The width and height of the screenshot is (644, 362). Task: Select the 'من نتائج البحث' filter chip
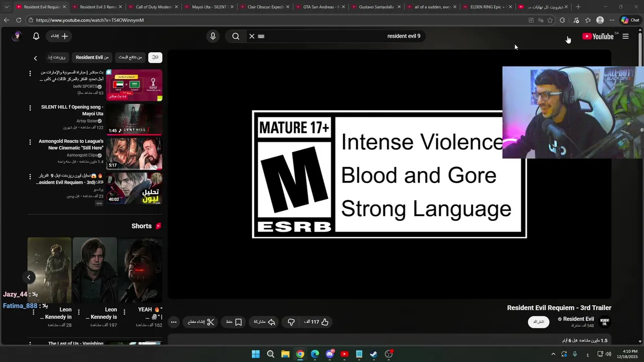tap(130, 57)
